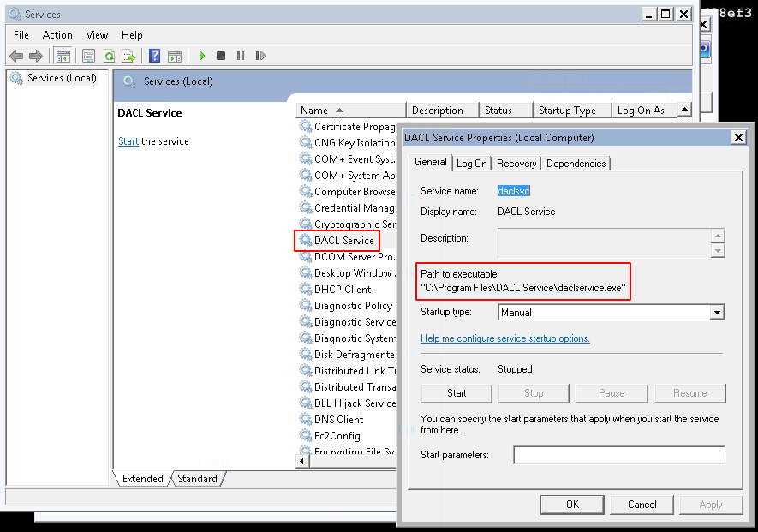Open the Action menu
The width and height of the screenshot is (758, 532).
pos(57,35)
